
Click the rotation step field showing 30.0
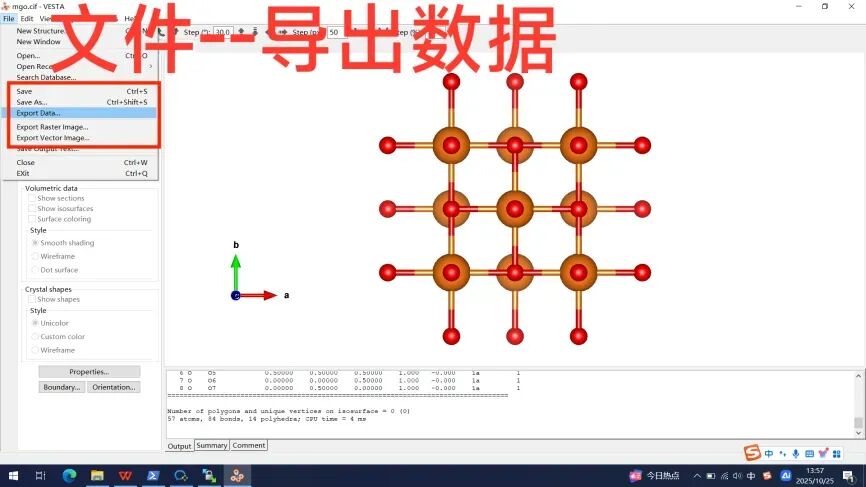click(223, 32)
